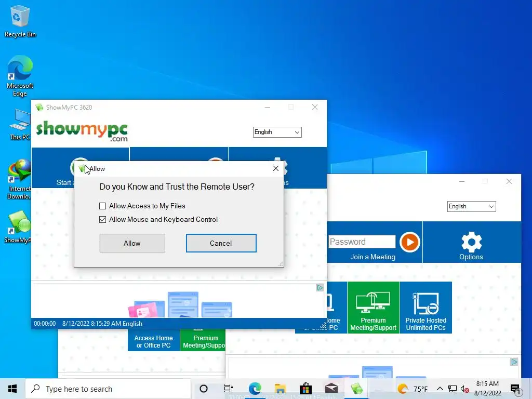
Task: Click ShowMyPC taskbar icon
Action: [356, 389]
